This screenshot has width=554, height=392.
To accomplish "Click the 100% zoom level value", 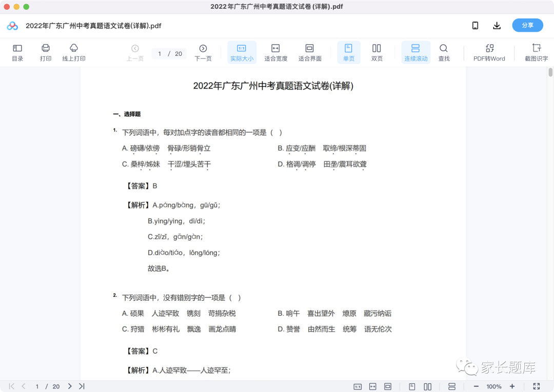I will [494, 387].
